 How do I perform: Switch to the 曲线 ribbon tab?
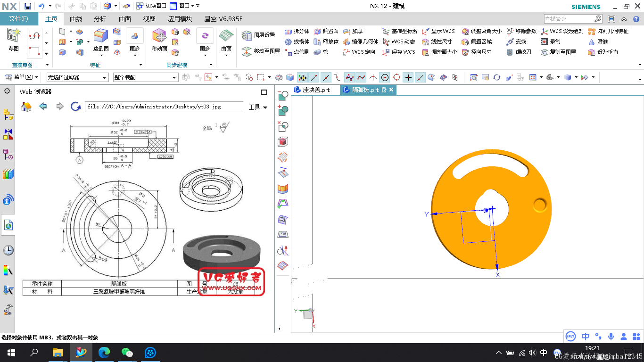click(x=76, y=19)
